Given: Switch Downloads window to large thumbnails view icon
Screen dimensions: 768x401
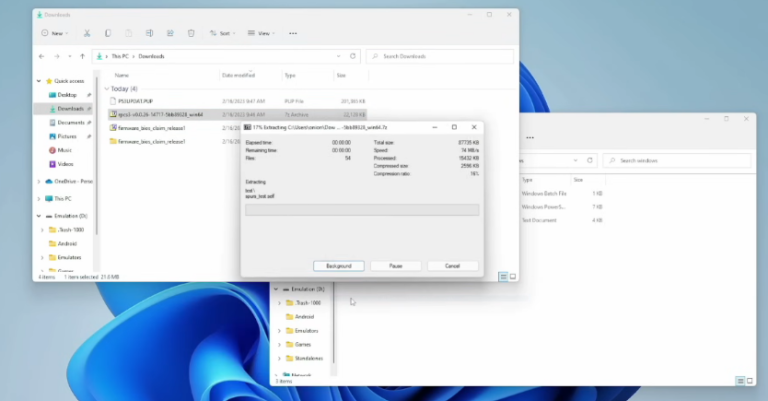Looking at the screenshot, I should pos(513,277).
